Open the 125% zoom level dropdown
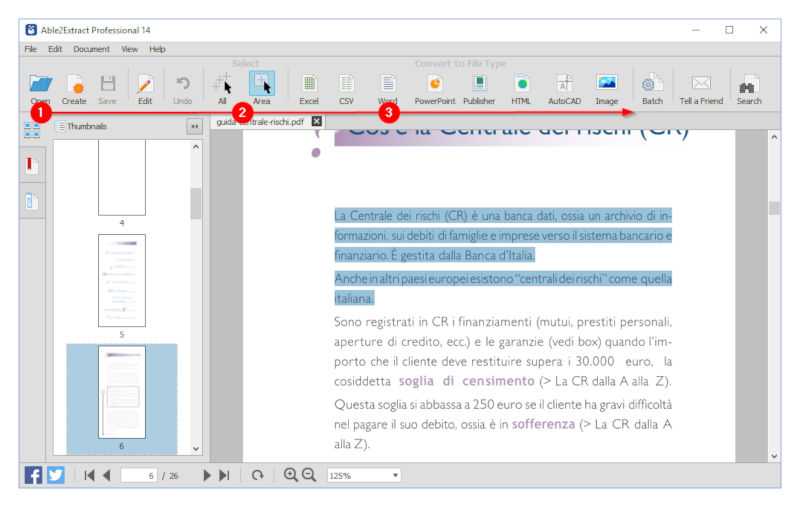Screen dimensions: 800x507 363,475
